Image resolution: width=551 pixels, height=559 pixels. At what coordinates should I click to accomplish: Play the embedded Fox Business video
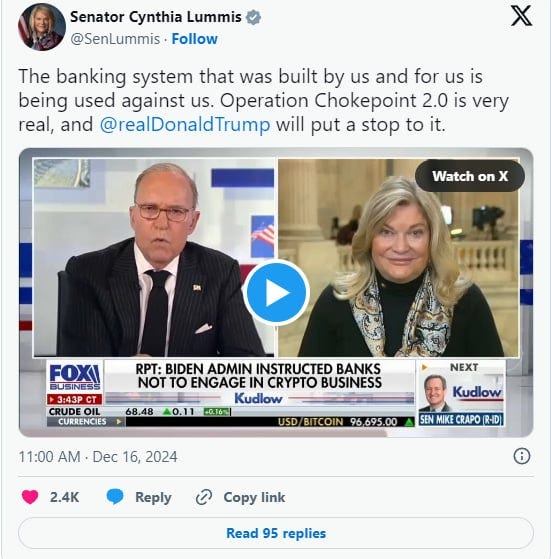(x=276, y=292)
